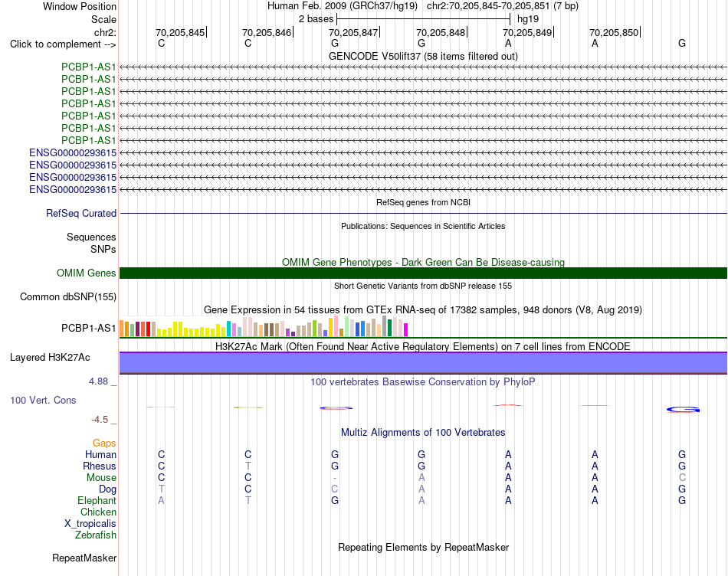Click the Zebrafish species label
Viewport: 728px width, 576px height.
coord(96,535)
